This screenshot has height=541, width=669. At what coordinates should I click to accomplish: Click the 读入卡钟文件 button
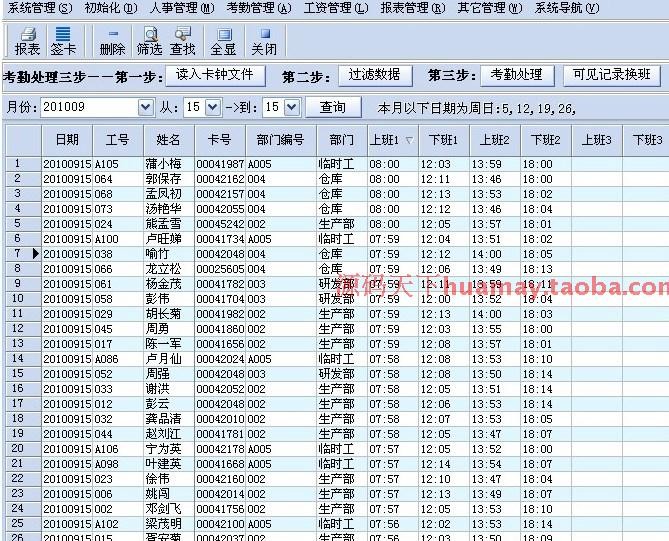tap(215, 75)
